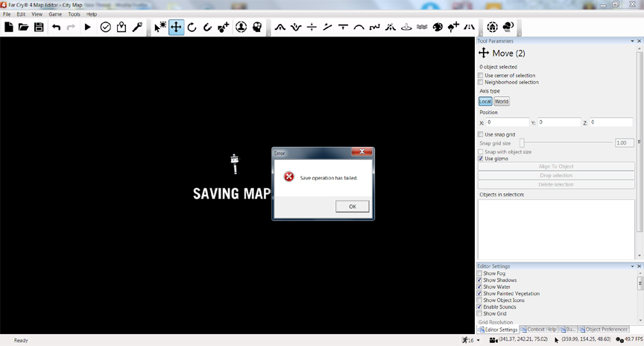The width and height of the screenshot is (644, 346).
Task: Click the New map document icon
Action: pos(9,27)
